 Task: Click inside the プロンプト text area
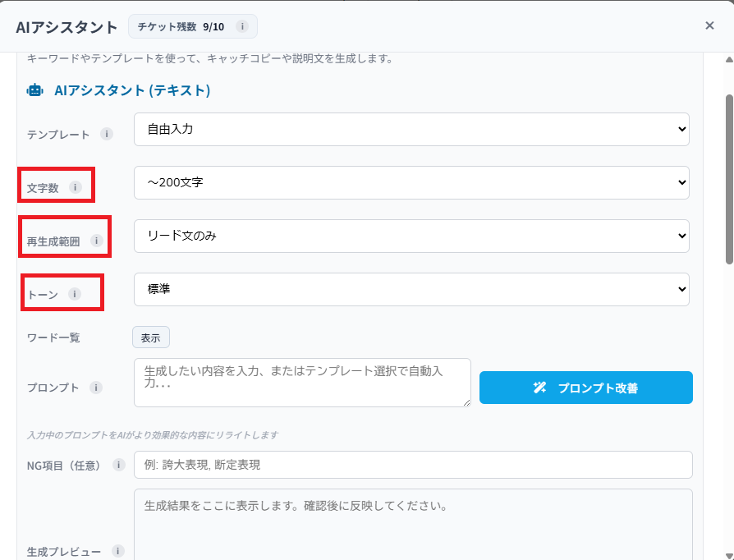tap(302, 382)
